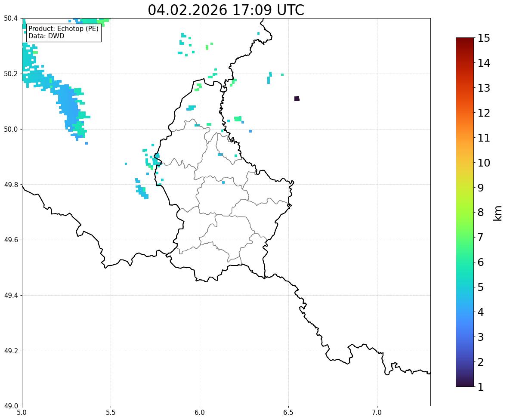
Task: Click the y-axis label "50.4"
Action: 10,19
